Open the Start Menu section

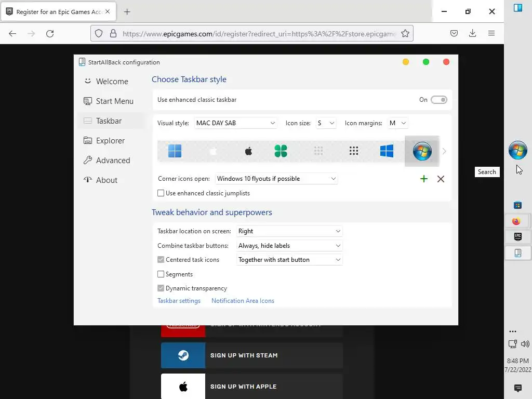coord(111,101)
